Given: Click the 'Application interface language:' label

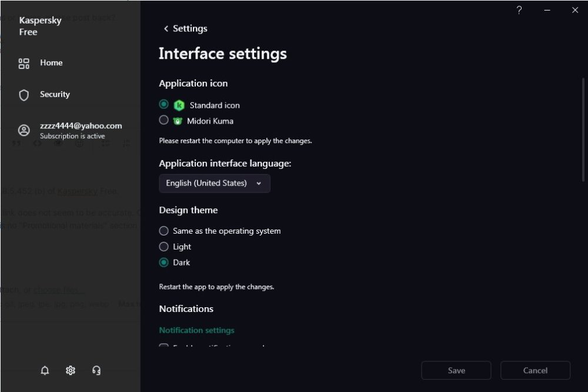Looking at the screenshot, I should click(x=225, y=164).
